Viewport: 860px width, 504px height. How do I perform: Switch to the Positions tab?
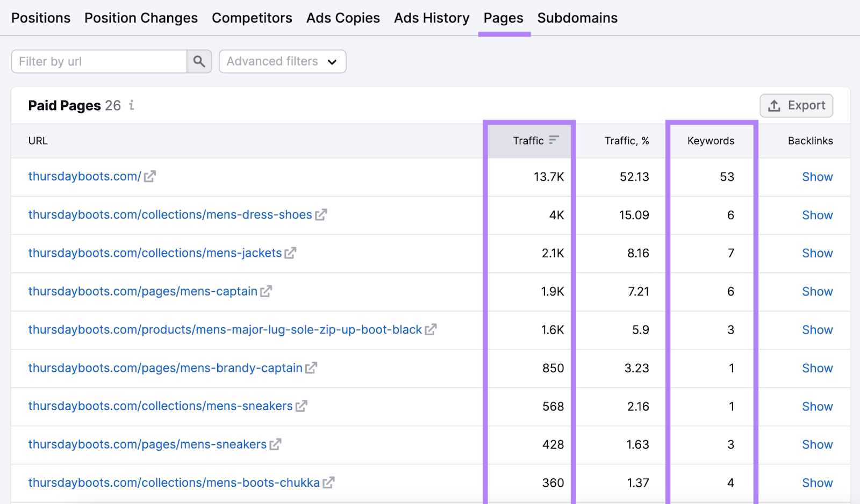(x=40, y=18)
